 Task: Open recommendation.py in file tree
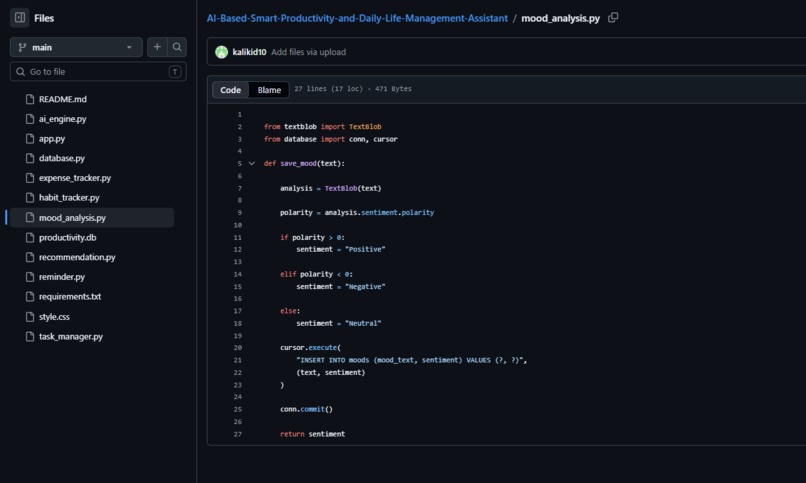pos(77,257)
